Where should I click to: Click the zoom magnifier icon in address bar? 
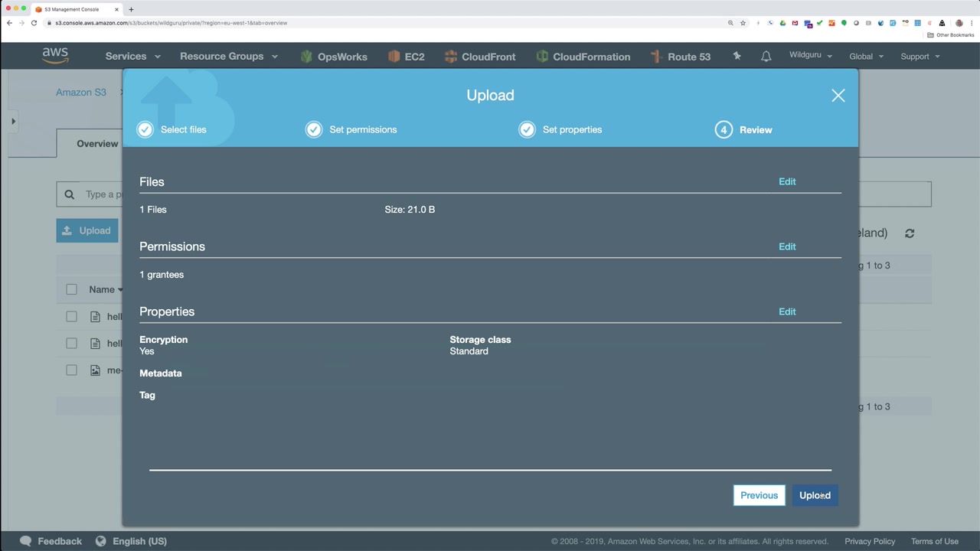[x=730, y=23]
